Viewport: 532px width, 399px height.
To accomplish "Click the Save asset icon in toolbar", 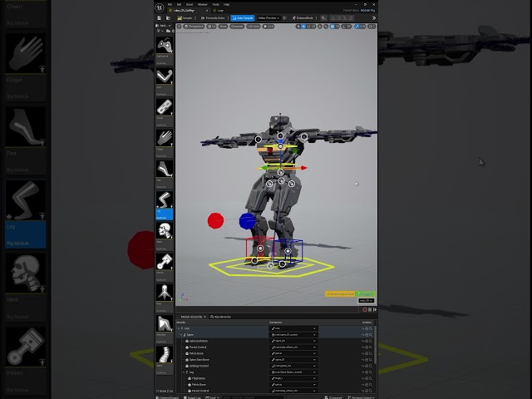I will (x=159, y=18).
